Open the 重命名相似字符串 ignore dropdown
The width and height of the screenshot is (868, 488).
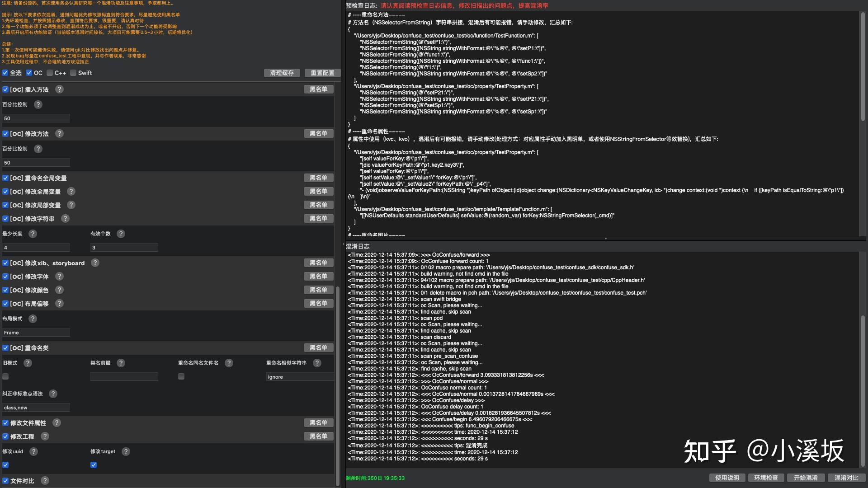pyautogui.click(x=299, y=377)
